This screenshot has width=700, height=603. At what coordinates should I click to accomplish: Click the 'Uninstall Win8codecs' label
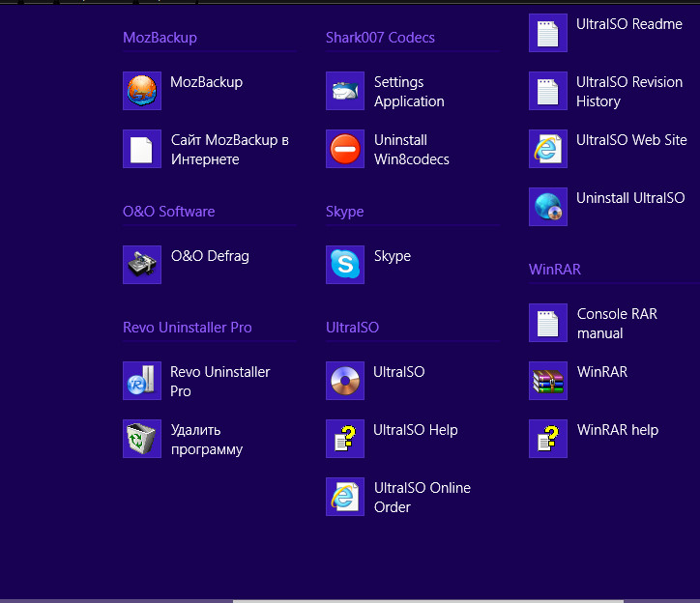412,150
